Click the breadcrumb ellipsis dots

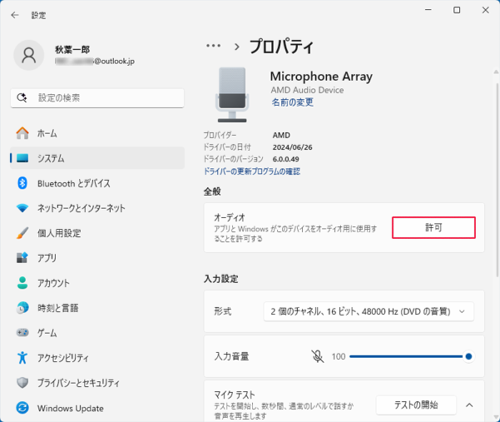point(213,46)
